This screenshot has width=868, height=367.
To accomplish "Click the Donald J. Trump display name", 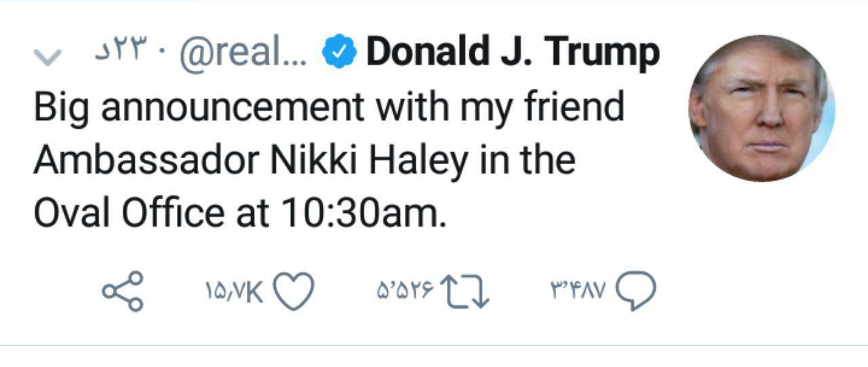I will coord(512,53).
